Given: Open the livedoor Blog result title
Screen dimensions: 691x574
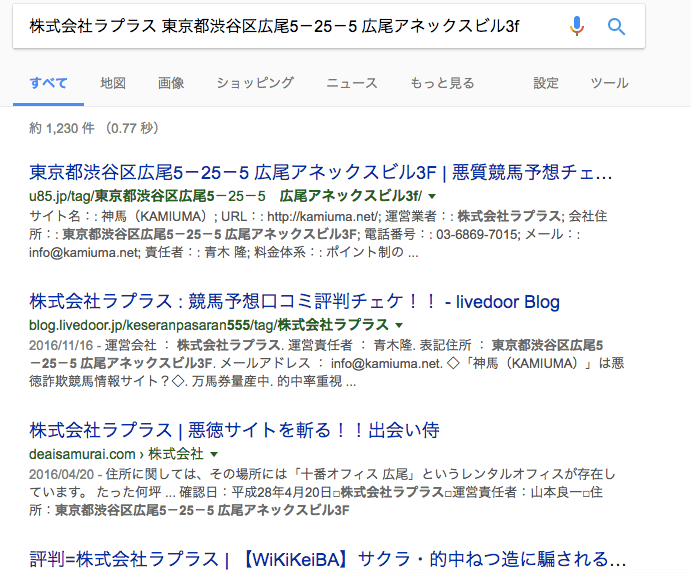Looking at the screenshot, I should (294, 302).
